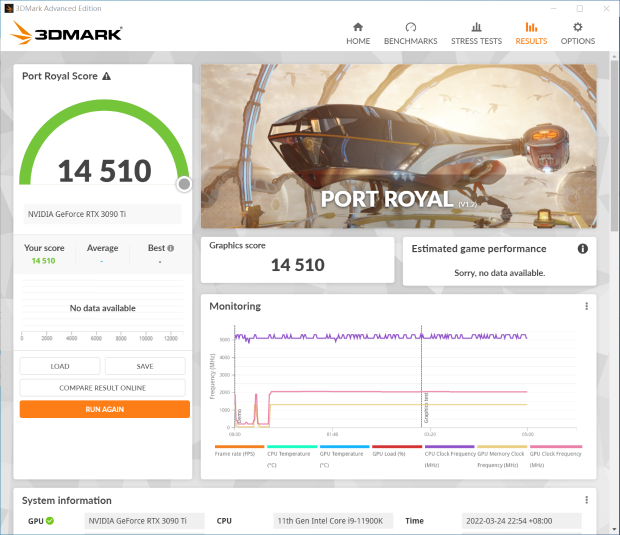This screenshot has height=535, width=620.
Task: Click the info icon next to Best
Action: click(x=170, y=248)
